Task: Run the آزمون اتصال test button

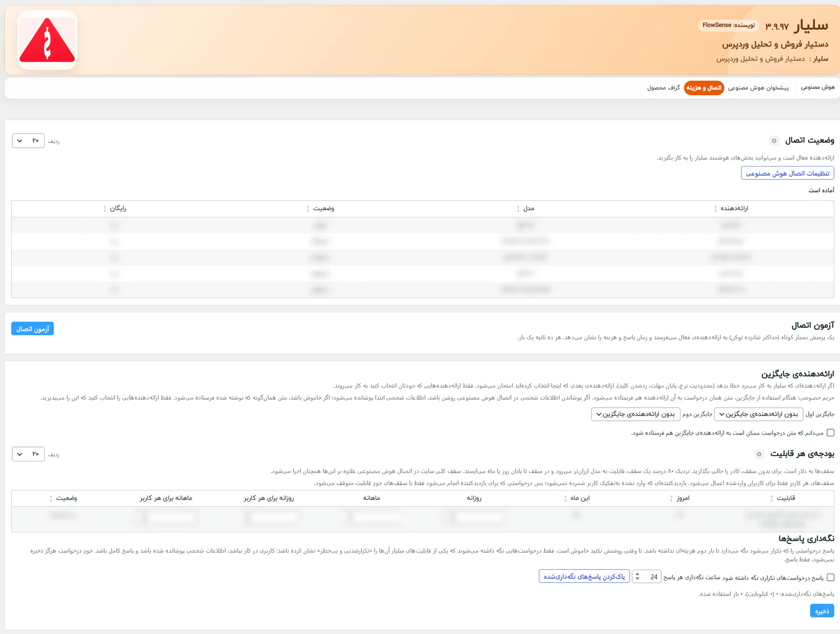Action: (x=33, y=329)
